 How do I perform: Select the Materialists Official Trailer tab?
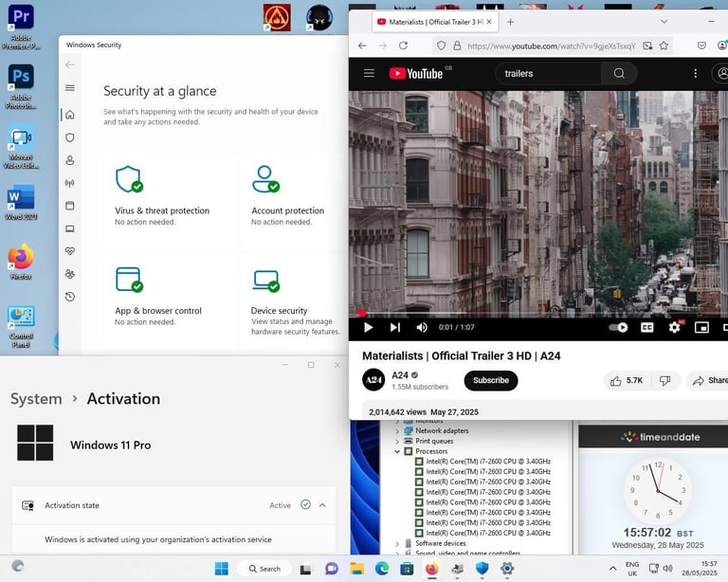(x=435, y=22)
